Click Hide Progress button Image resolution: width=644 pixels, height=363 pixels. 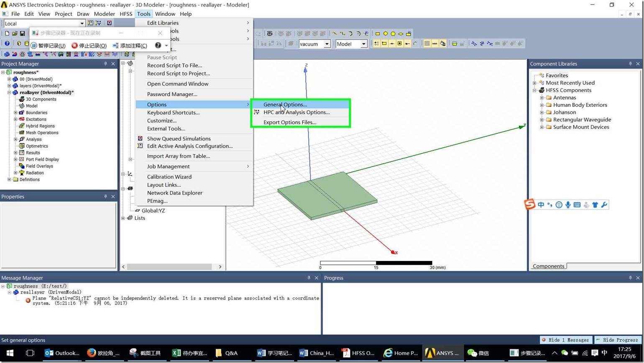(x=618, y=340)
